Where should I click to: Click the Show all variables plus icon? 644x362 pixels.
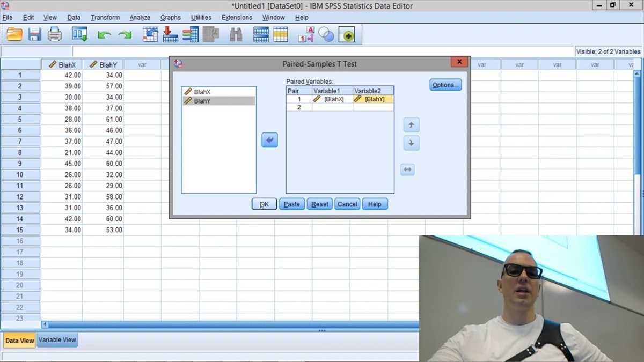[x=347, y=35]
